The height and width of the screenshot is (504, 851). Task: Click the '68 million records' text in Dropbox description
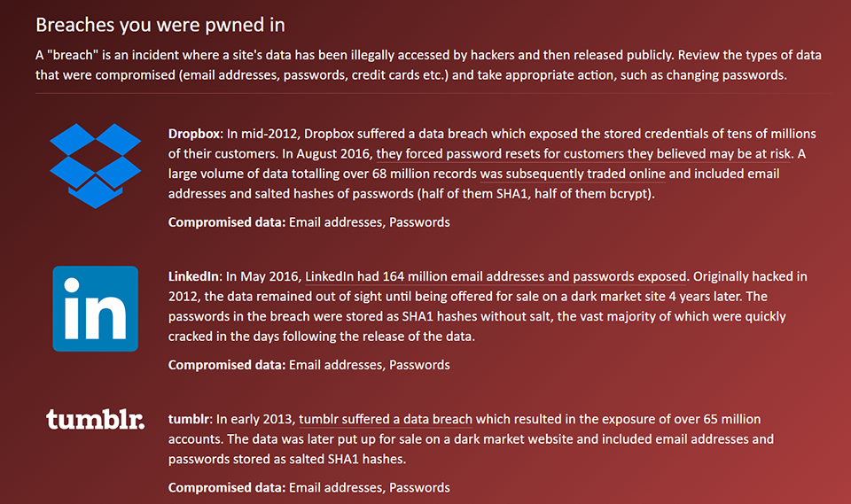[x=421, y=174]
